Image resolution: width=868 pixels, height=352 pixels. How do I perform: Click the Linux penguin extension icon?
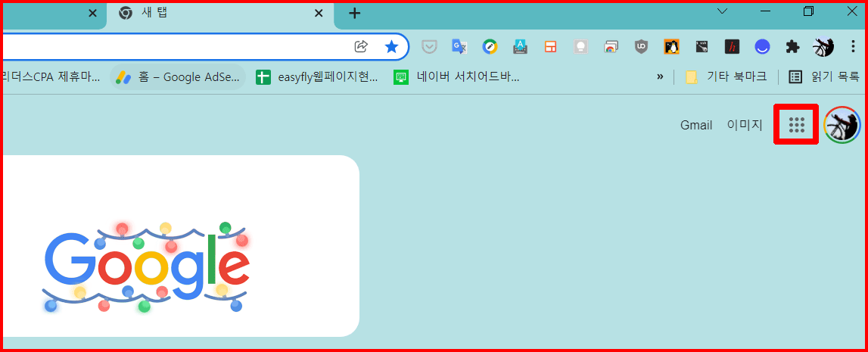point(671,47)
